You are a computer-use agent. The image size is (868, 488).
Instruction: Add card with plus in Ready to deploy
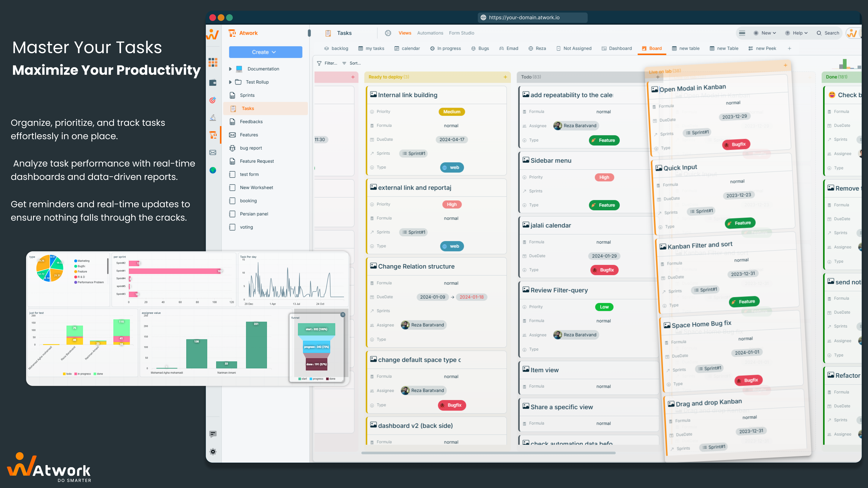(x=505, y=77)
